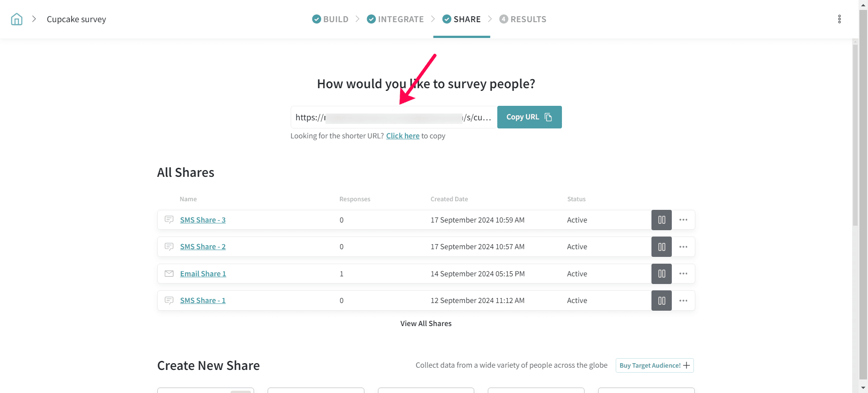Click Buy Target Audience button

(654, 365)
